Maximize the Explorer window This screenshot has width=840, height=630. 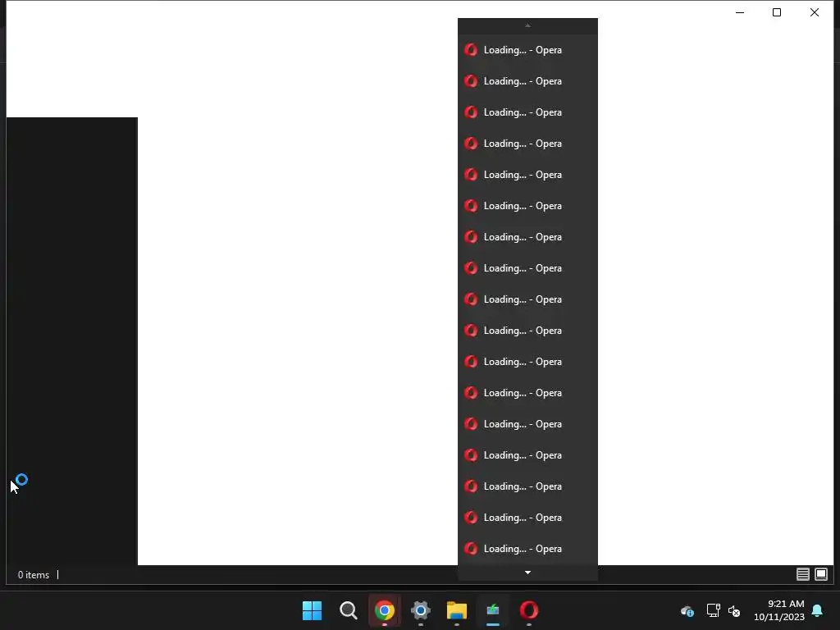click(777, 12)
